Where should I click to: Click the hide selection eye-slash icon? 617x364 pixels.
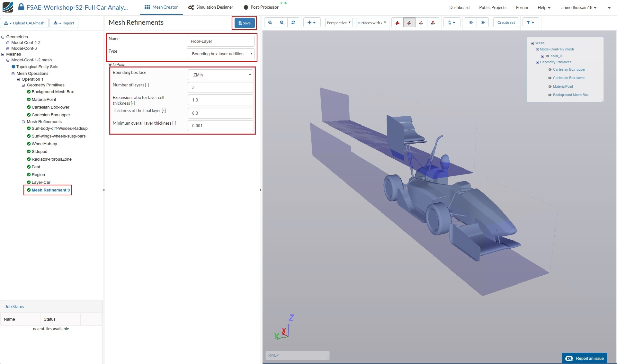tap(470, 22)
